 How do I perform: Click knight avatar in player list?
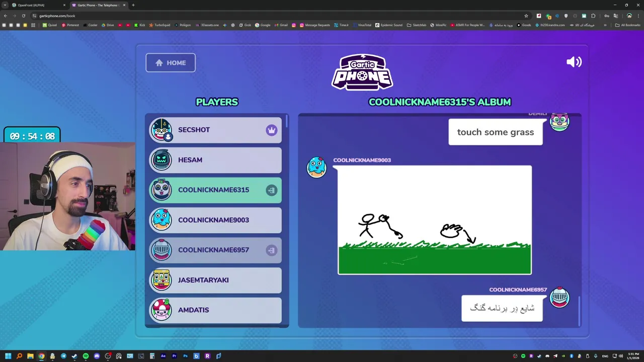point(162,250)
